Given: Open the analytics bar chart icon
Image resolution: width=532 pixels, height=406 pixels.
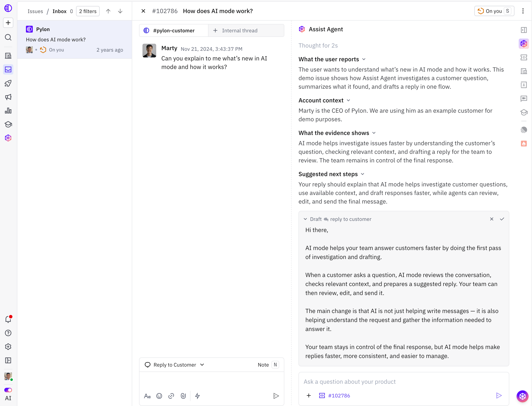Looking at the screenshot, I should pos(8,111).
